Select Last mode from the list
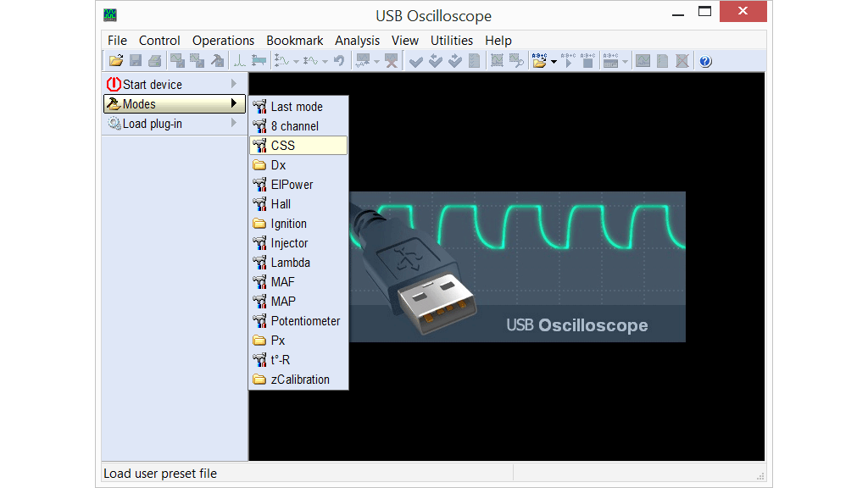This screenshot has height=488, width=868. [x=296, y=107]
